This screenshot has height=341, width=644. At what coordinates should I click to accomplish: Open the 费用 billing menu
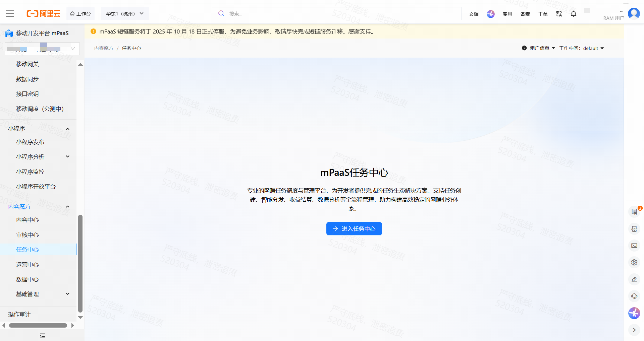(507, 14)
